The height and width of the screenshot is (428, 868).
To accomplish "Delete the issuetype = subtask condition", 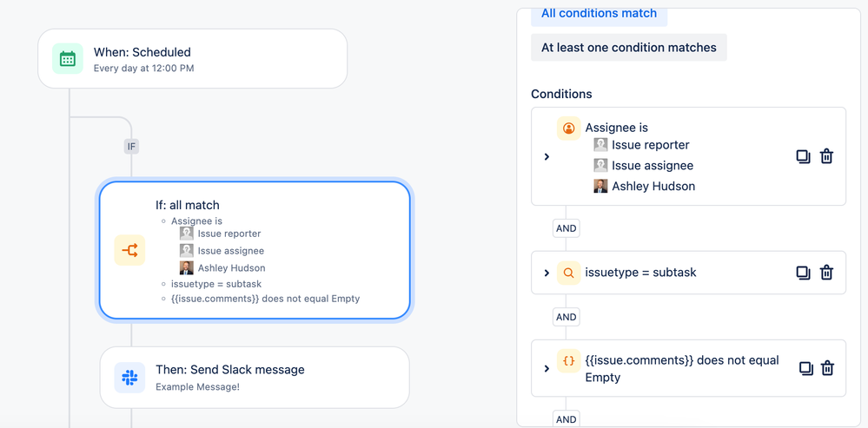I will coord(826,273).
